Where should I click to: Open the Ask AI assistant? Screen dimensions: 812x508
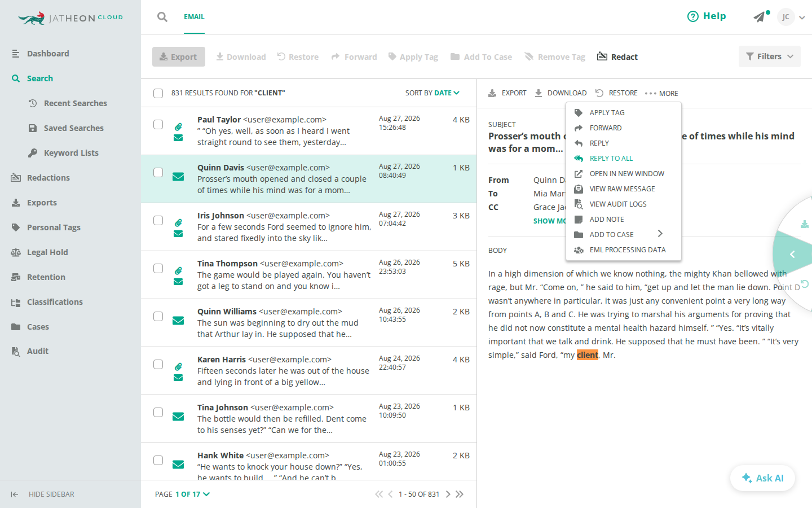[762, 478]
